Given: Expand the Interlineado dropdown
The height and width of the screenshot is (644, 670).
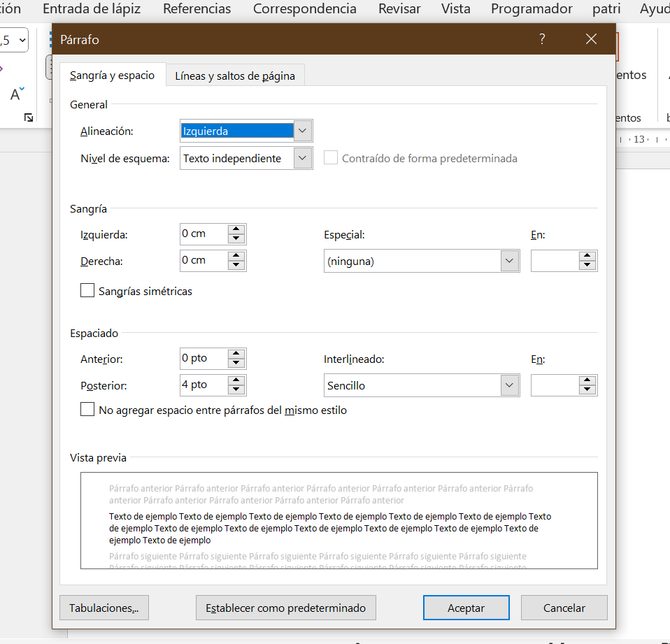Looking at the screenshot, I should [509, 385].
